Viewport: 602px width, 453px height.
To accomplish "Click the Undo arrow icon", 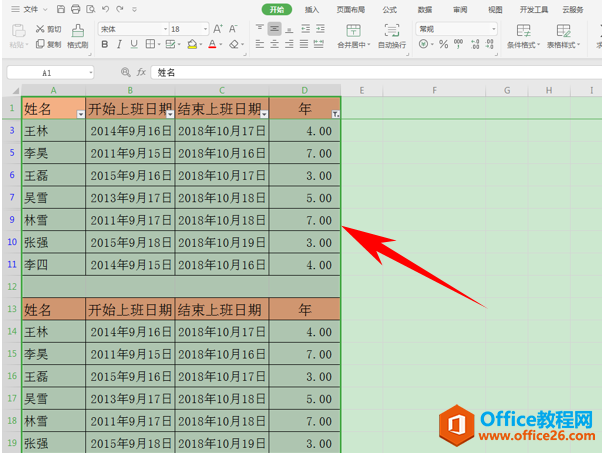I will pyautogui.click(x=106, y=9).
